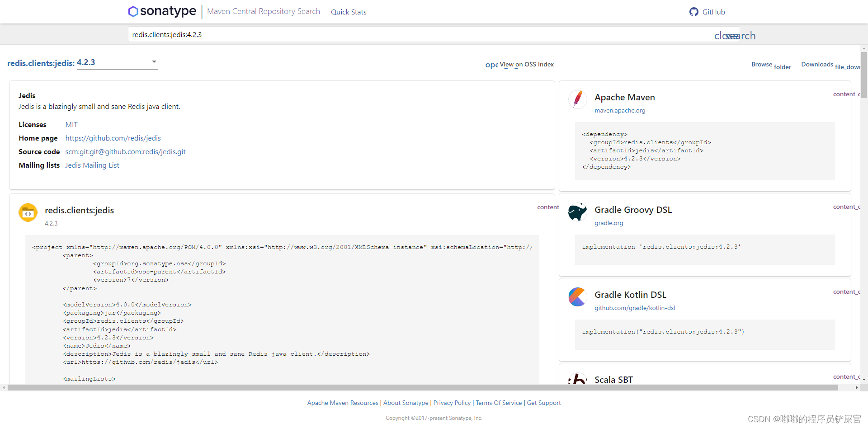The width and height of the screenshot is (868, 428).
Task: Click the vertical scrollbar down arrow
Action: [x=864, y=380]
